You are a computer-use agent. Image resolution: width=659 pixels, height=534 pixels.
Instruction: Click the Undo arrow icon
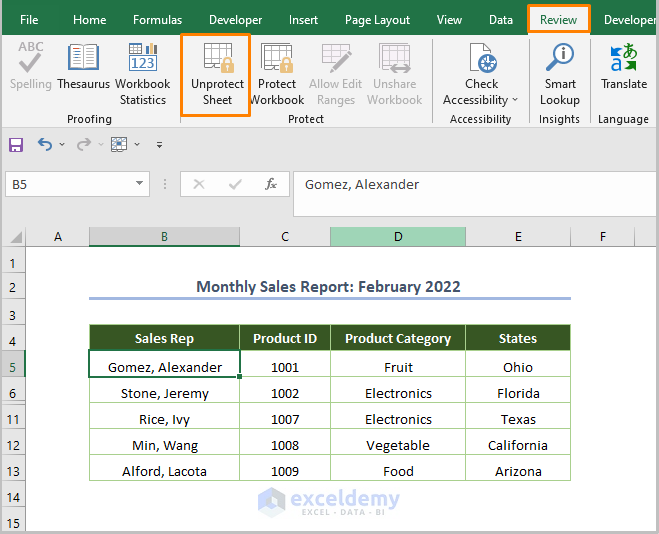click(x=45, y=145)
